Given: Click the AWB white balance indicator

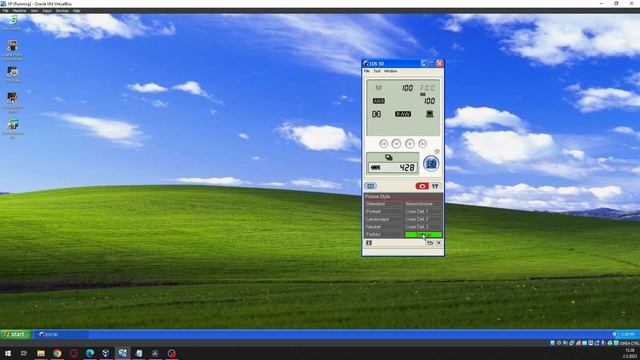Looking at the screenshot, I should point(378,101).
